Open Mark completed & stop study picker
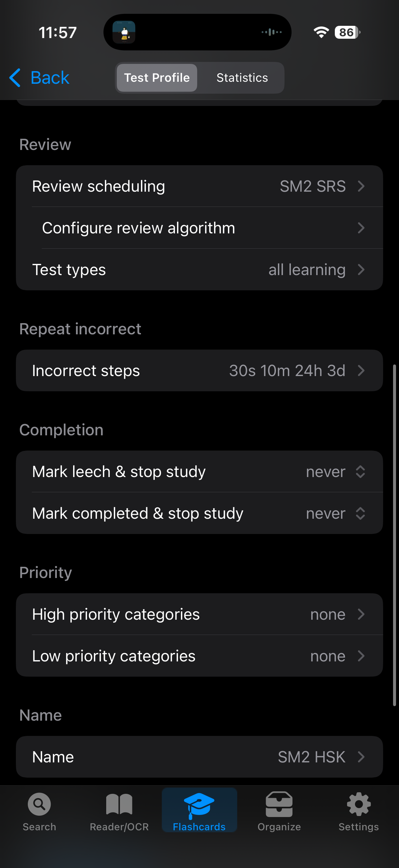 pyautogui.click(x=199, y=513)
